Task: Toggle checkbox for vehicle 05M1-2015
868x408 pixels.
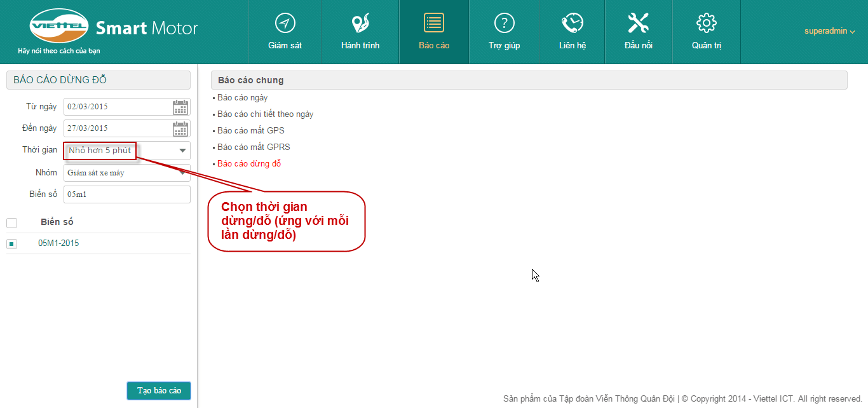Action: (x=11, y=244)
